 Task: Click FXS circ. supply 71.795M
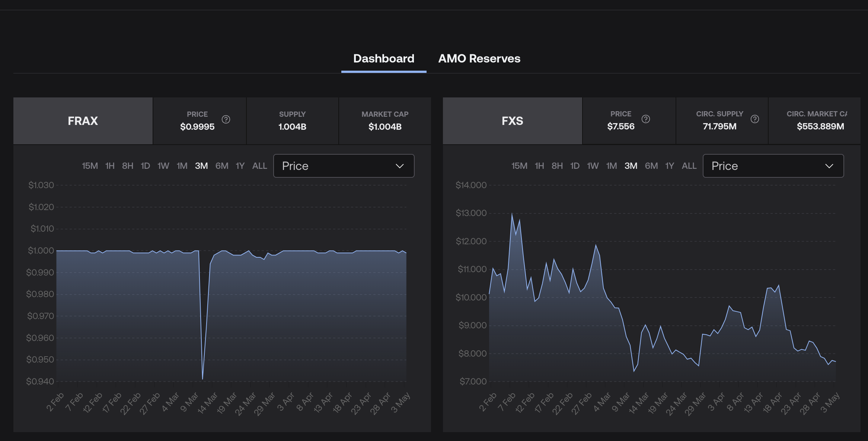(x=719, y=126)
